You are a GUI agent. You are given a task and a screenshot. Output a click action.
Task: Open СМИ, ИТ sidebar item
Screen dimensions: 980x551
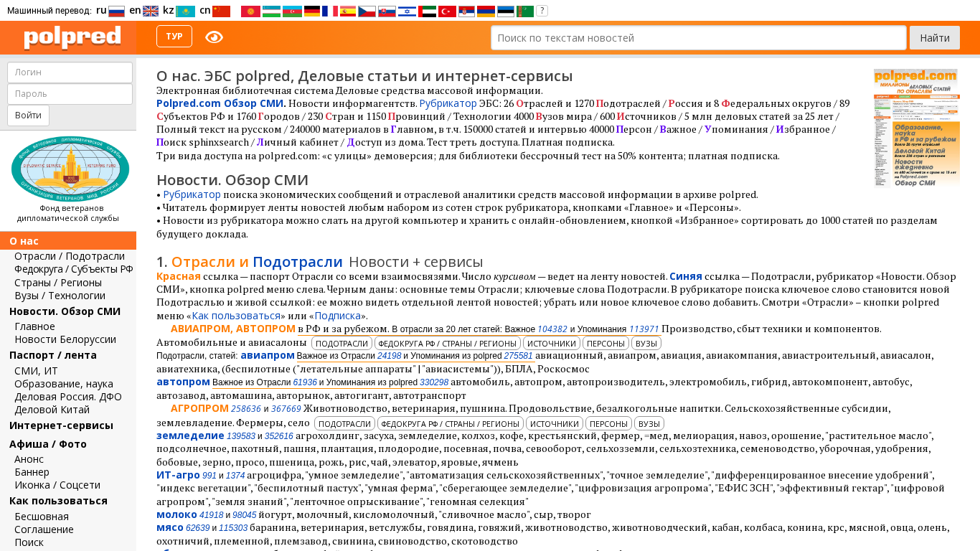(36, 371)
